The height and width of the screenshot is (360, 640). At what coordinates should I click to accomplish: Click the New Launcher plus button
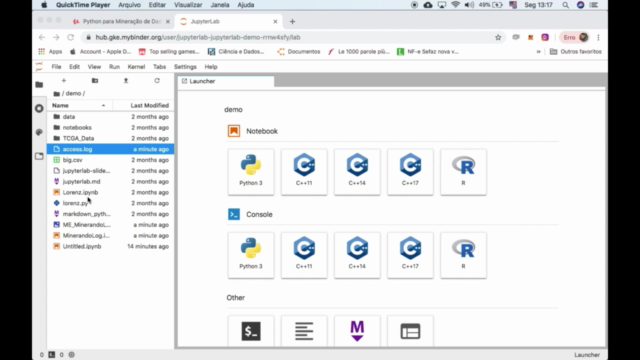[64, 81]
